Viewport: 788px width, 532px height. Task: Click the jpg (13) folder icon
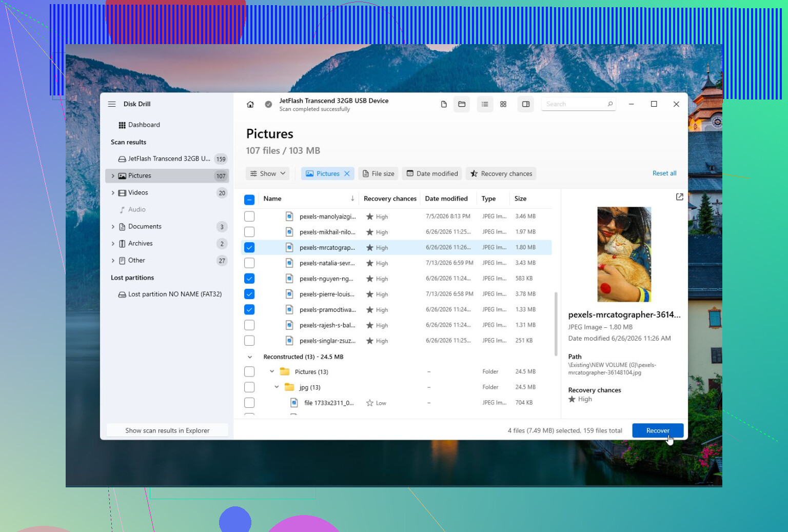click(x=289, y=387)
